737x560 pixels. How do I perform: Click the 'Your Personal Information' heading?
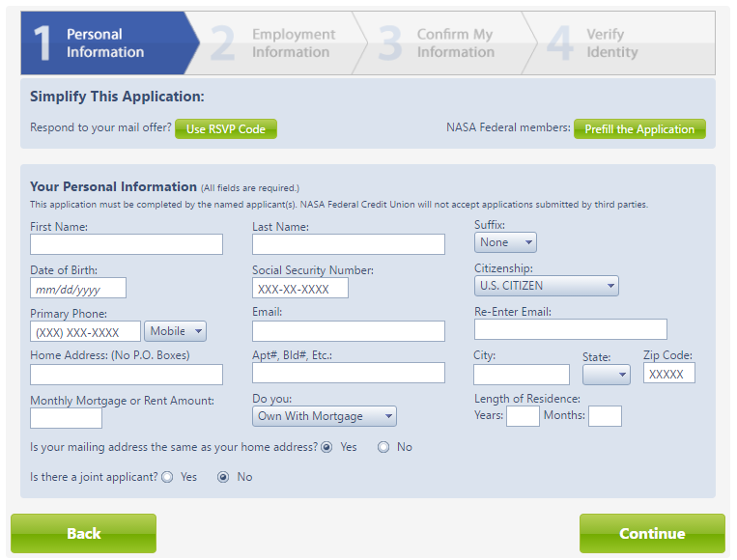coord(113,186)
